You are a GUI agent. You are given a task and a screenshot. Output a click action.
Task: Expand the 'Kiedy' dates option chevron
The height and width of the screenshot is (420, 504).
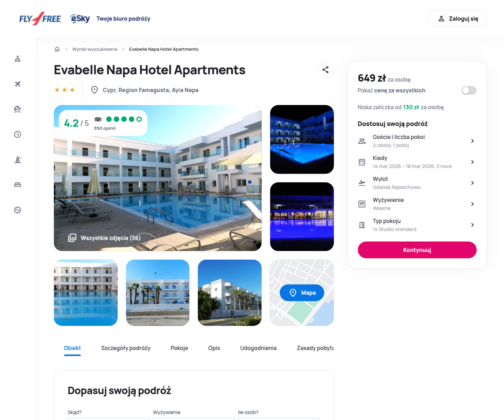[x=472, y=162]
